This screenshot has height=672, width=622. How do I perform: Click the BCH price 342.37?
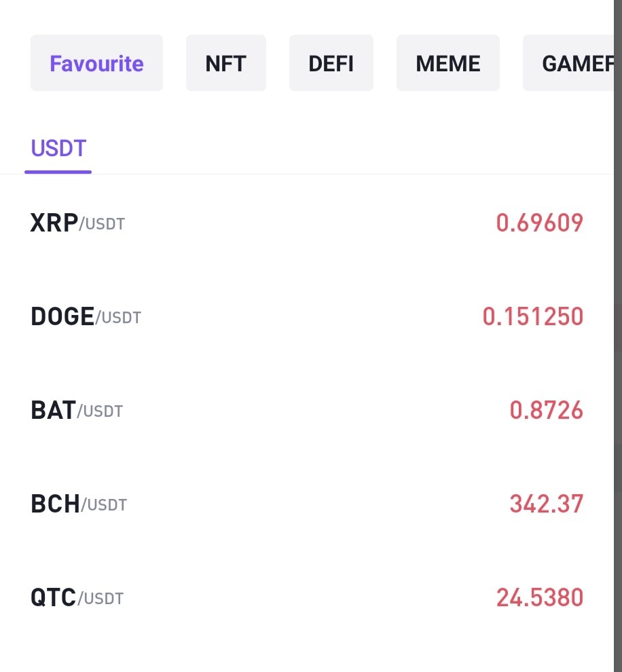point(546,504)
